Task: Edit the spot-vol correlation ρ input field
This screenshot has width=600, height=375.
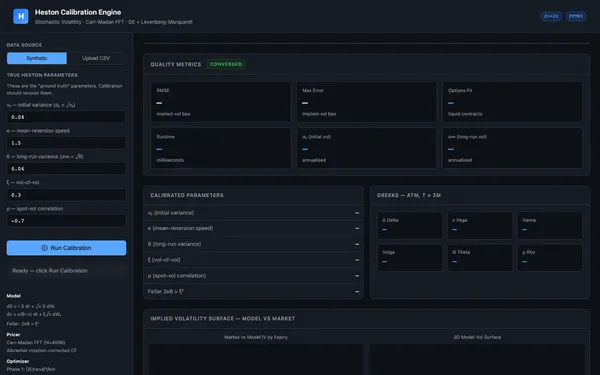Action: pyautogui.click(x=66, y=221)
